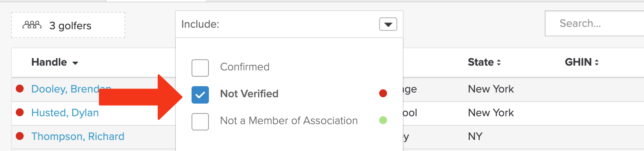Image resolution: width=644 pixels, height=151 pixels.
Task: Sort table by Handle column
Action: point(49,62)
